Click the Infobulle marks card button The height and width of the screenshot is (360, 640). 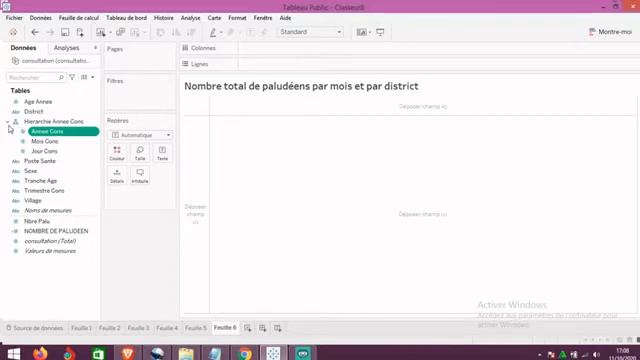click(140, 176)
